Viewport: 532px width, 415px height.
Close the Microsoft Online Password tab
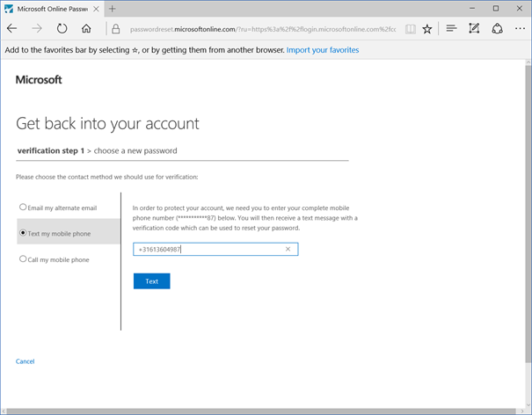point(97,9)
